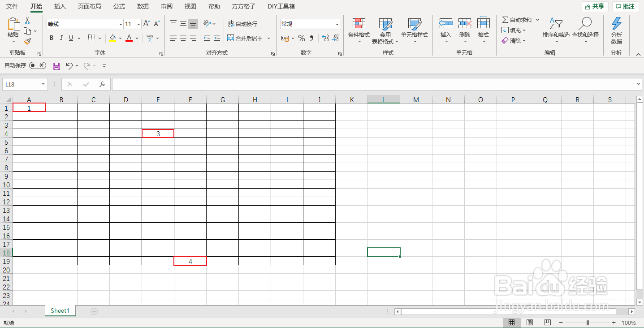Screen dimensions: 644x328
Task: Click the comma style icon
Action: pyautogui.click(x=311, y=38)
